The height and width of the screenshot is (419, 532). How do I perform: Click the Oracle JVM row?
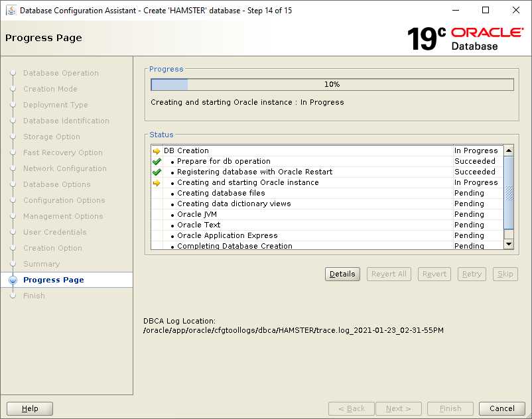(x=327, y=214)
